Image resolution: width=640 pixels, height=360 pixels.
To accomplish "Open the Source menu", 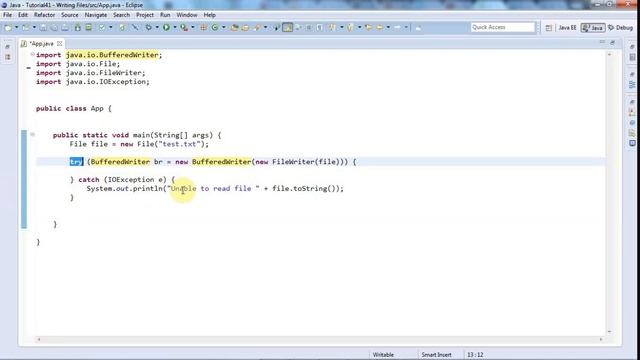I will tap(70, 15).
